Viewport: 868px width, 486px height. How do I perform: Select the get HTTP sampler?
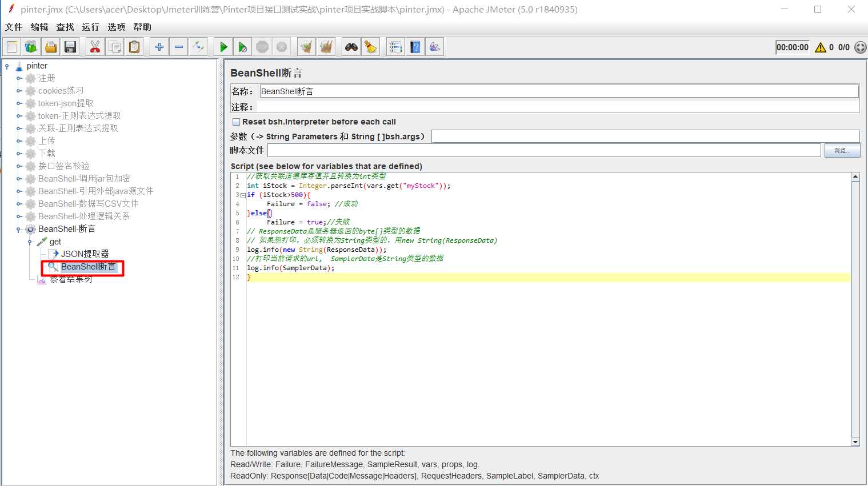55,242
